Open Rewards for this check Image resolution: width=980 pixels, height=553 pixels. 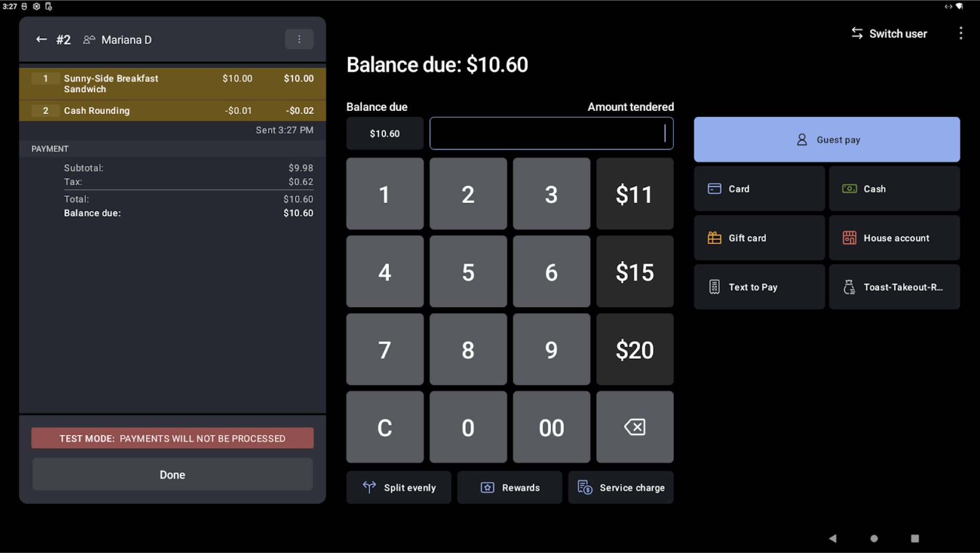[x=509, y=487]
